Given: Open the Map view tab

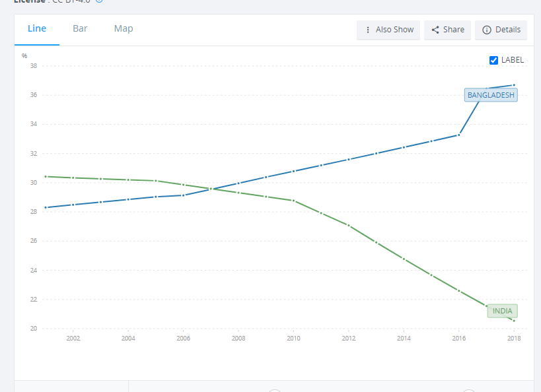Looking at the screenshot, I should click(x=124, y=29).
